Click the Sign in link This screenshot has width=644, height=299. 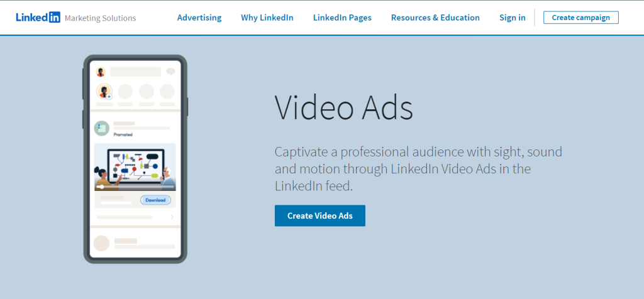[512, 18]
